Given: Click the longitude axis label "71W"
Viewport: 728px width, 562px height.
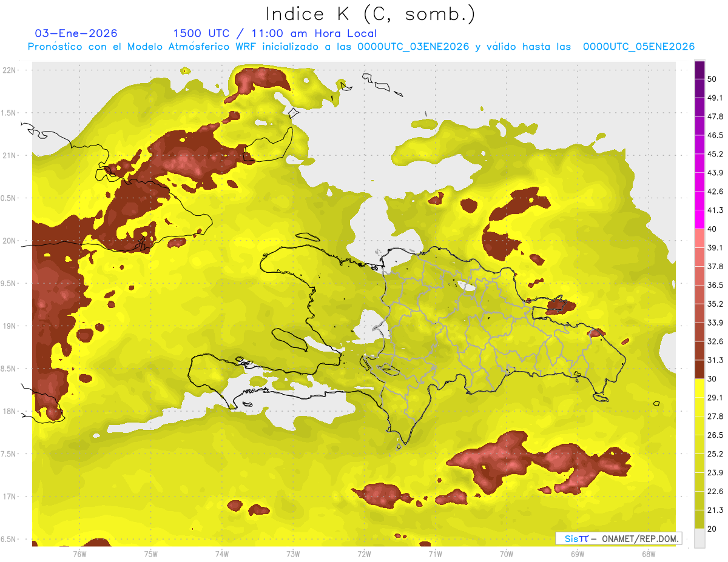Looking at the screenshot, I should point(435,554).
